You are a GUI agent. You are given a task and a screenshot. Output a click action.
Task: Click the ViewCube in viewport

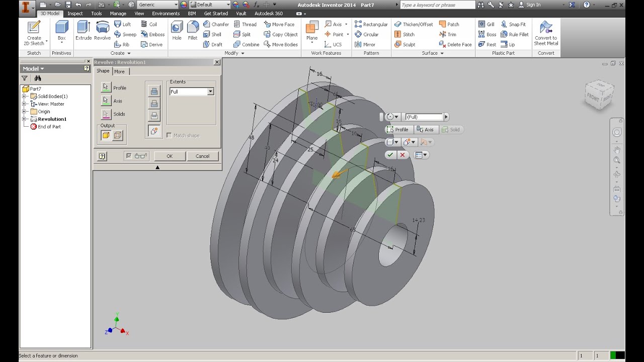(599, 95)
